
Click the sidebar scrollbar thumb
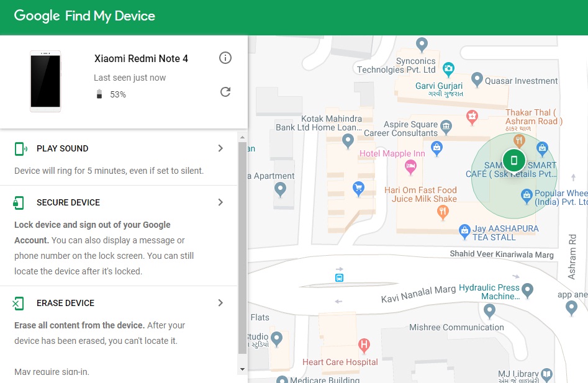(242, 248)
